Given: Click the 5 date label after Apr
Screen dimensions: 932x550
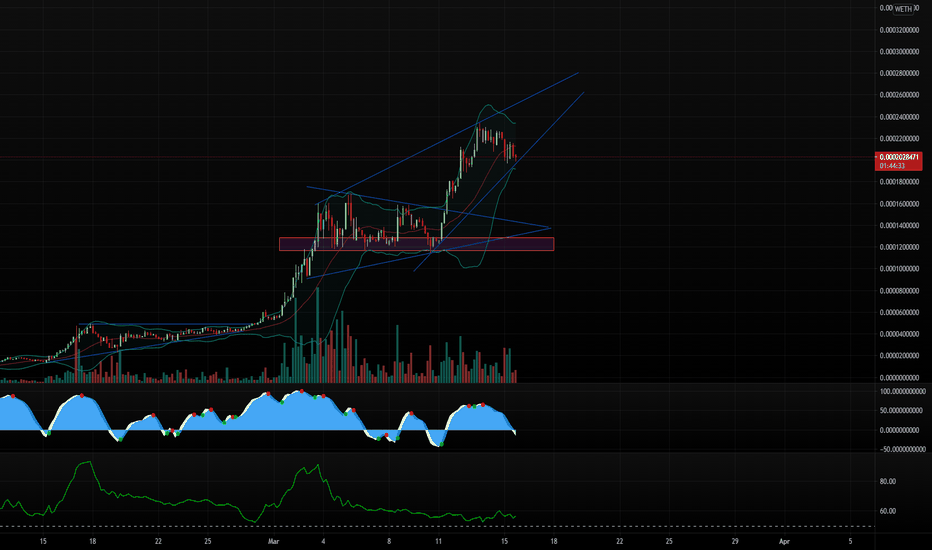Looking at the screenshot, I should [x=850, y=541].
